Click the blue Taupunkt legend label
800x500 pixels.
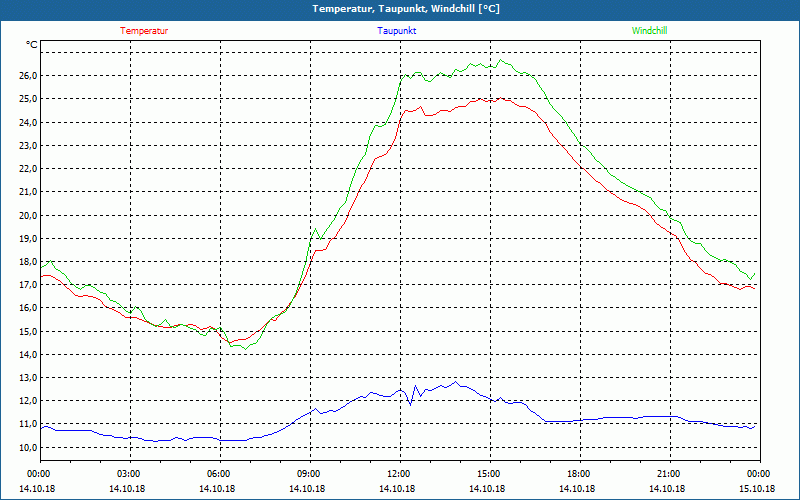(396, 31)
